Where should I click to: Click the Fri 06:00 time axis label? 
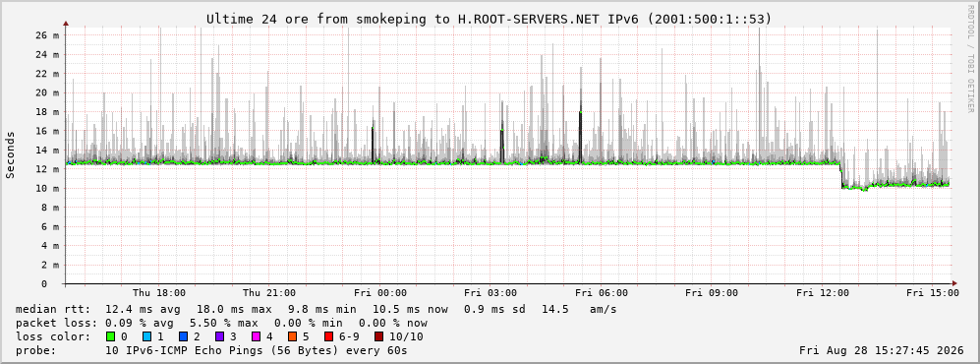coord(602,293)
